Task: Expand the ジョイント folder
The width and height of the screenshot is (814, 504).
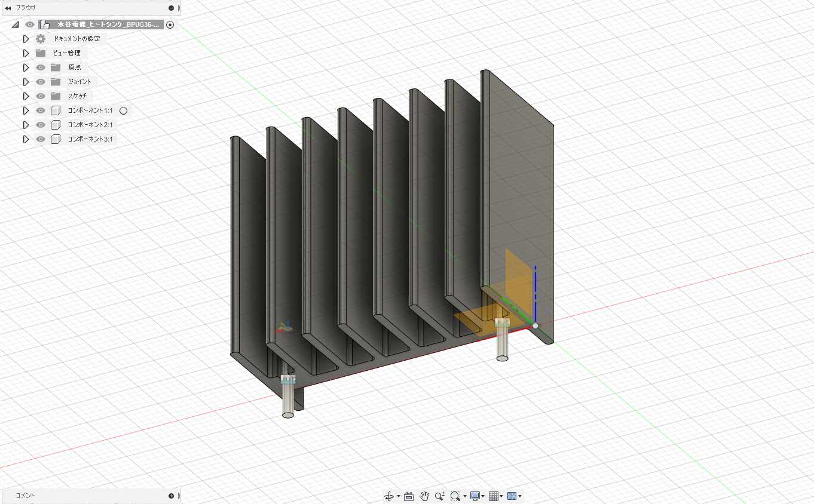Action: (x=26, y=81)
